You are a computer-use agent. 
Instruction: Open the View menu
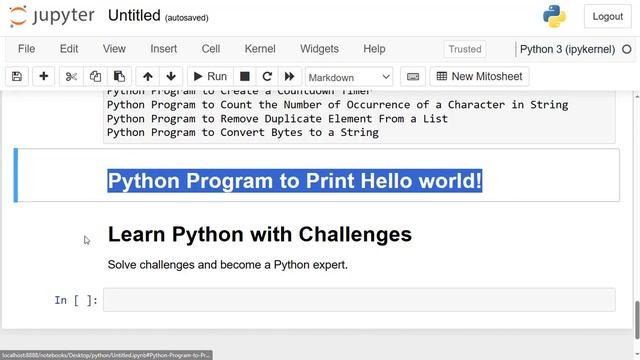coord(114,49)
